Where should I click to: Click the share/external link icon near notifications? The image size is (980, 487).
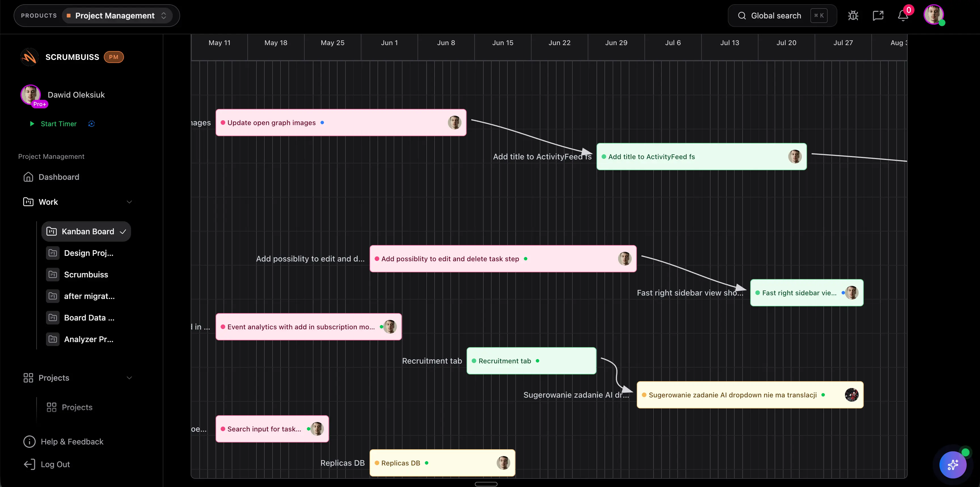pos(878,15)
